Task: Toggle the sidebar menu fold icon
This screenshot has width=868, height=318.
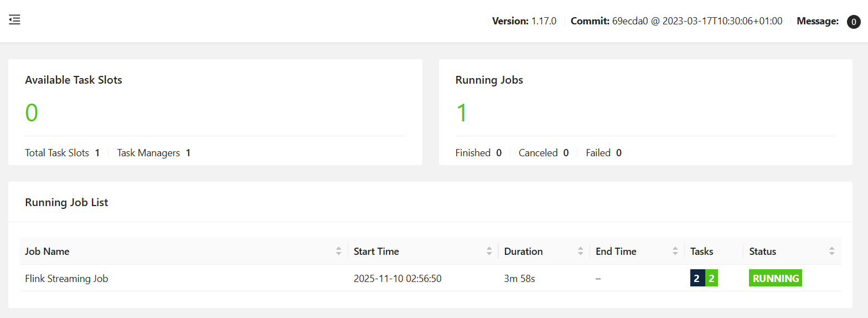Action: click(x=14, y=20)
